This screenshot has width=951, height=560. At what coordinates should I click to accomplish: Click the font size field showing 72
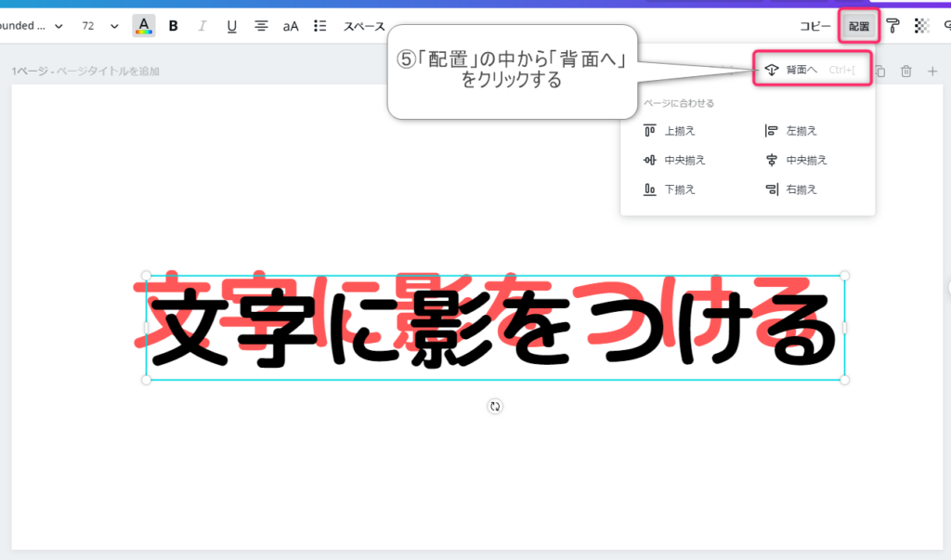pos(88,26)
